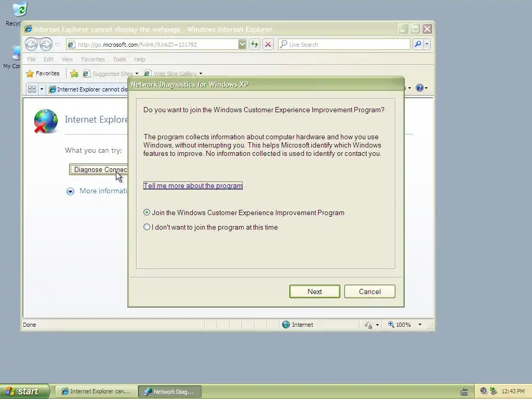The height and width of the screenshot is (399, 532).
Task: Click Next in Network Diagnostics dialog
Action: click(314, 291)
